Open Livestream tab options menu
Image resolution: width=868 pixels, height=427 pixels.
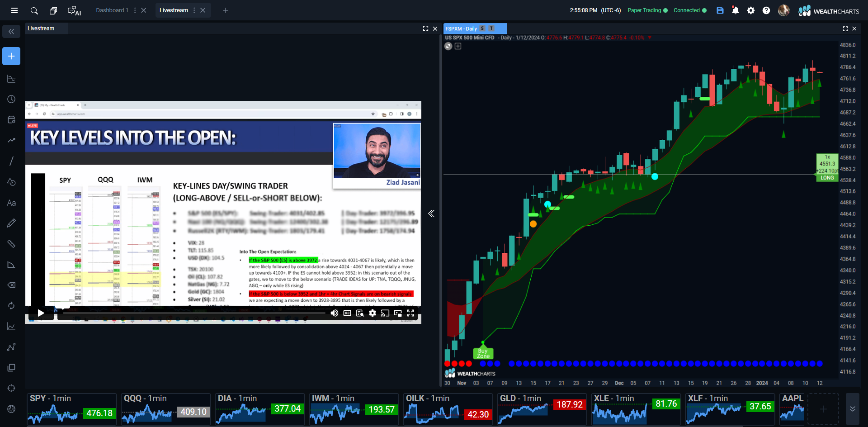pos(194,10)
